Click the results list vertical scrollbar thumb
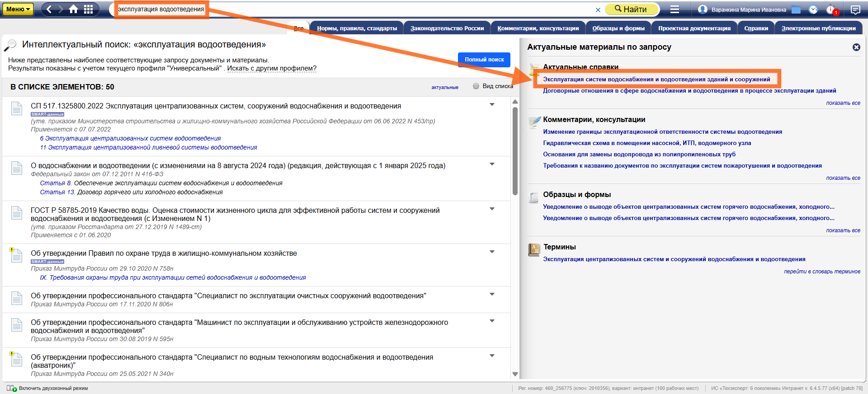Image resolution: width=868 pixels, height=394 pixels. click(515, 150)
